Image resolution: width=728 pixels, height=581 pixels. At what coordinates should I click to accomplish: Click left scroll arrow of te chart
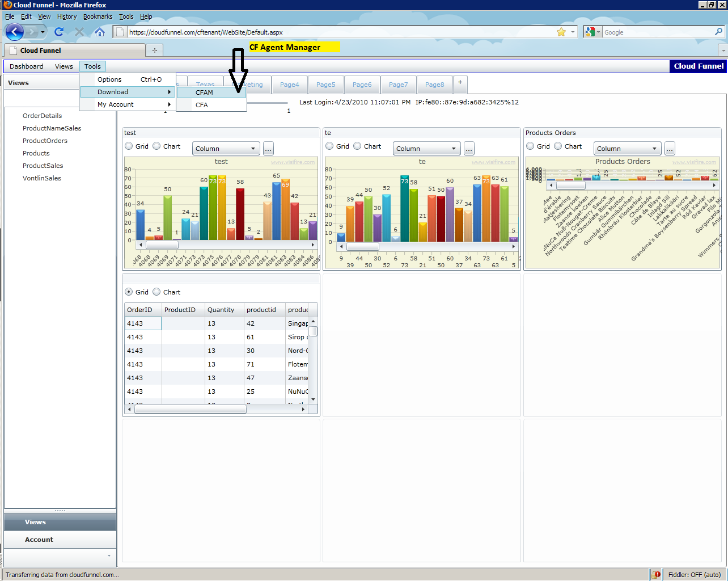tap(341, 246)
